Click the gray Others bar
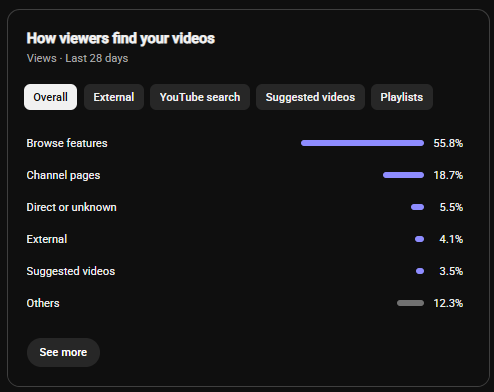494x392 pixels. pyautogui.click(x=410, y=303)
